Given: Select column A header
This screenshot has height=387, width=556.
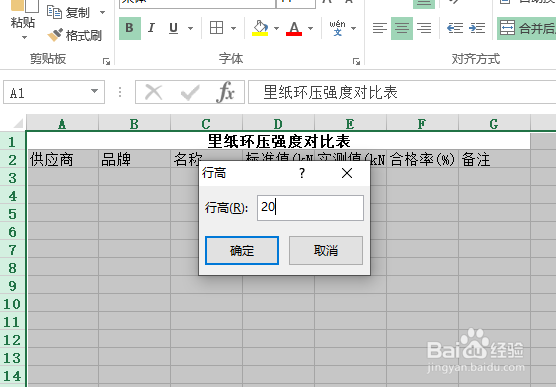Looking at the screenshot, I should click(62, 123).
